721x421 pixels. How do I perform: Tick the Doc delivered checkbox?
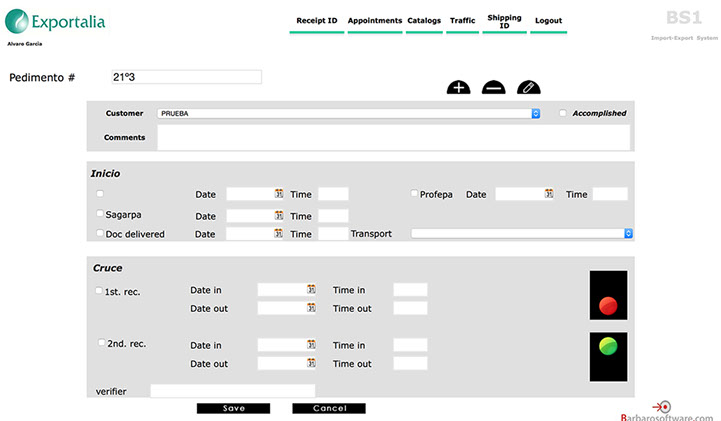[100, 233]
